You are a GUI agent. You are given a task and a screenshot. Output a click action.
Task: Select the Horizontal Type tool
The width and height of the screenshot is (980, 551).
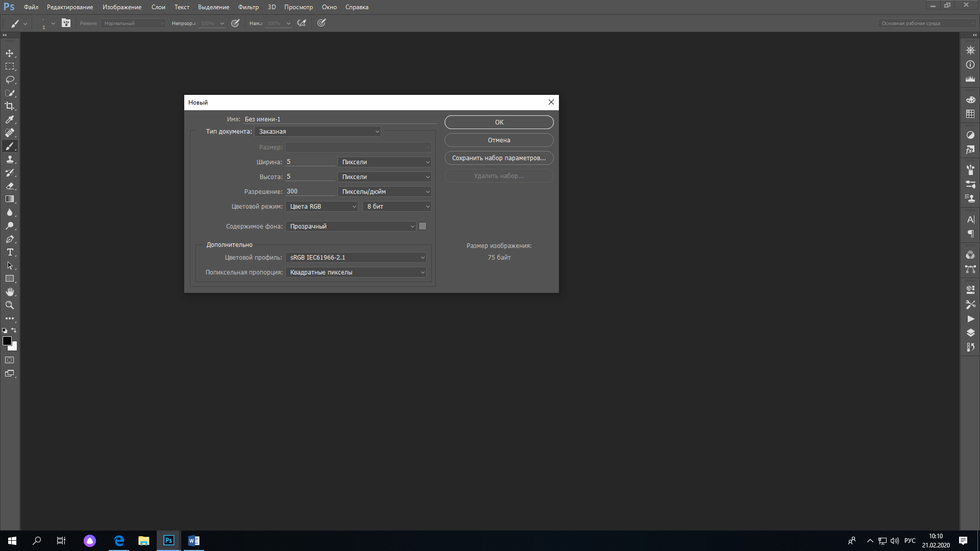point(10,253)
